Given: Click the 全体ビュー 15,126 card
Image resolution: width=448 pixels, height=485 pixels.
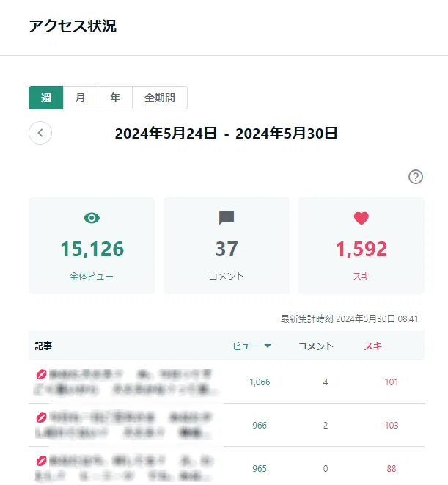Looking at the screenshot, I should click(x=92, y=246).
